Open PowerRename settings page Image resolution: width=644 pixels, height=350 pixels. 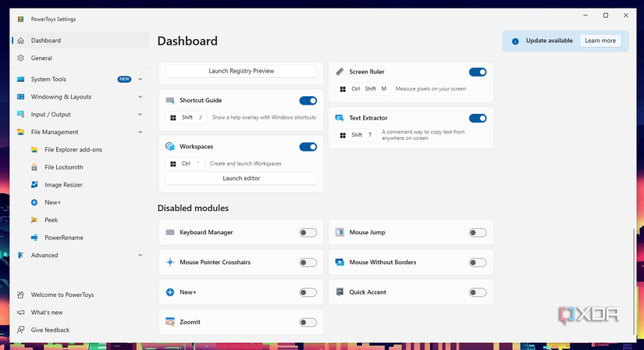[x=80, y=237]
